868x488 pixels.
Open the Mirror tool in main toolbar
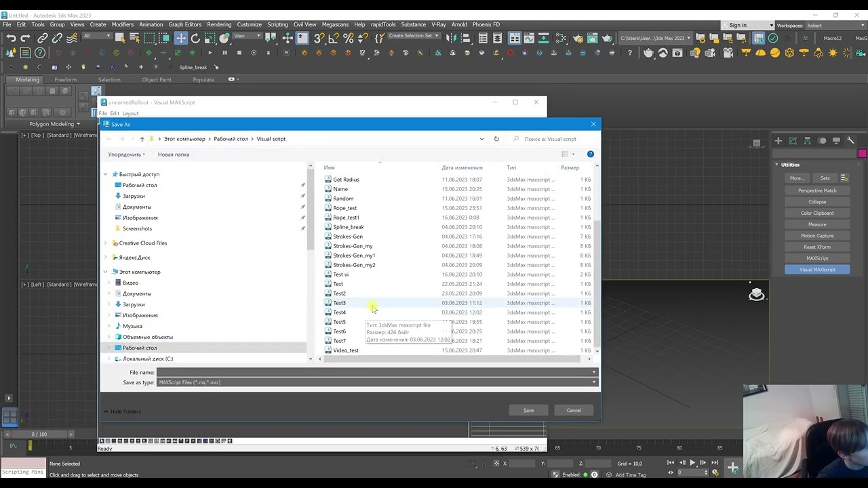tap(452, 39)
